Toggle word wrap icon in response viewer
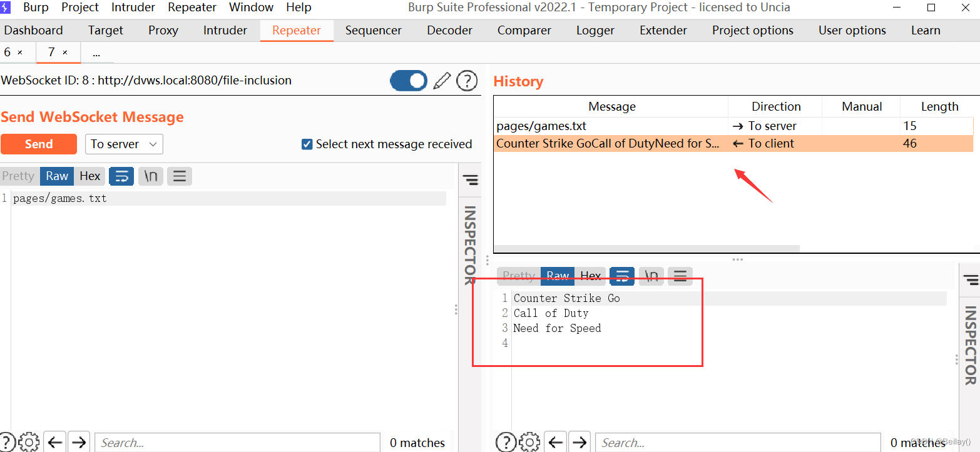The height and width of the screenshot is (452, 980). tap(622, 276)
